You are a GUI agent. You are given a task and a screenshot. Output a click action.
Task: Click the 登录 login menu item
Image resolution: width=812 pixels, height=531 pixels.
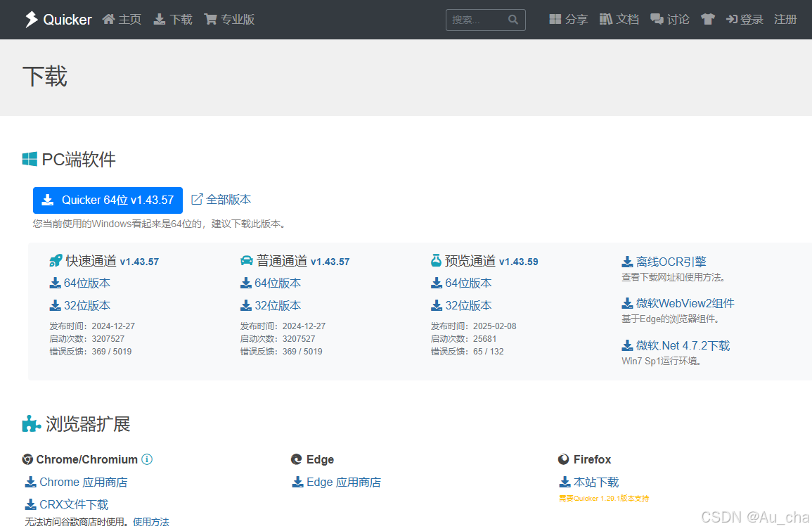pyautogui.click(x=745, y=19)
